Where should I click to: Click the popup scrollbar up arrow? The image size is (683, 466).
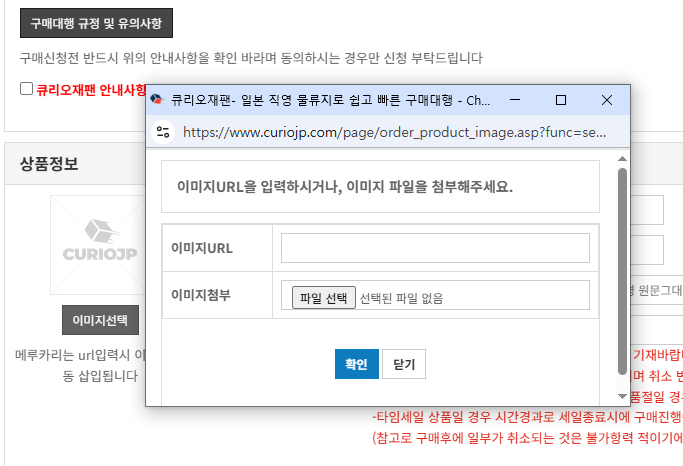(x=622, y=159)
